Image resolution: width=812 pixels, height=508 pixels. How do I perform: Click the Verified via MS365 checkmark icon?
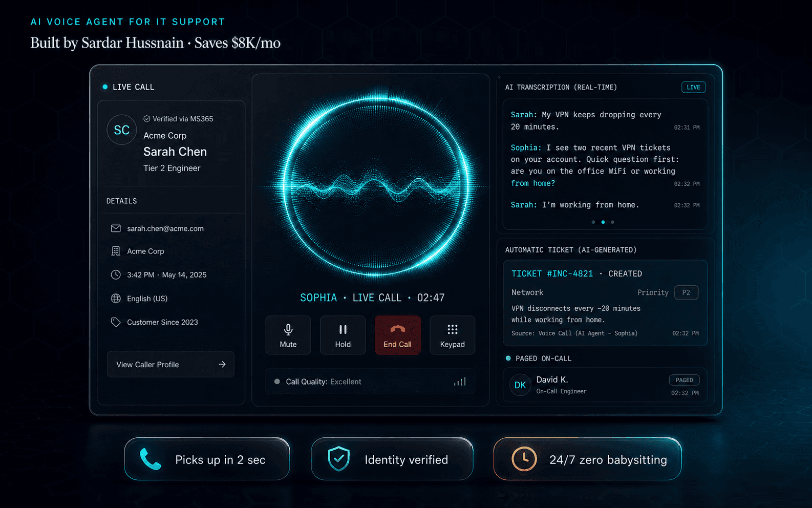click(x=147, y=119)
